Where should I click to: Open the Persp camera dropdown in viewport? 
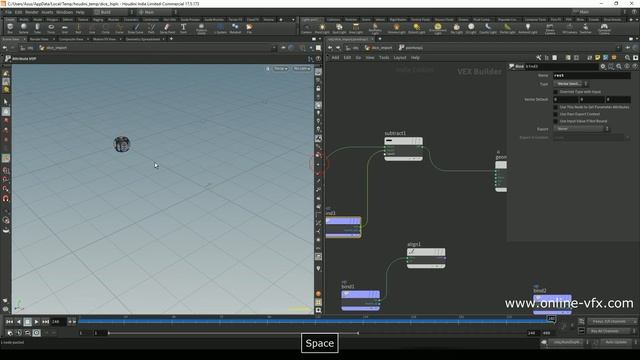coord(280,69)
